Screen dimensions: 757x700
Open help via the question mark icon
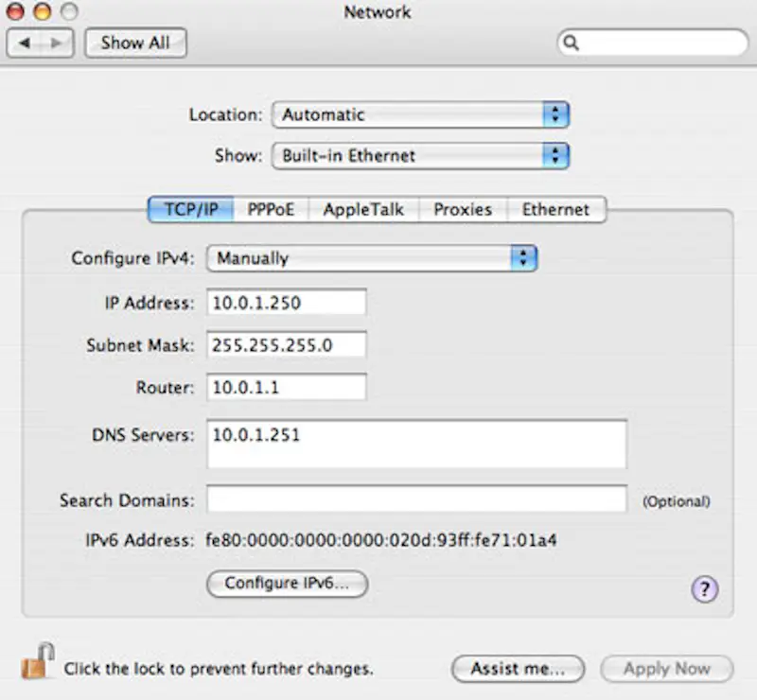tap(703, 589)
